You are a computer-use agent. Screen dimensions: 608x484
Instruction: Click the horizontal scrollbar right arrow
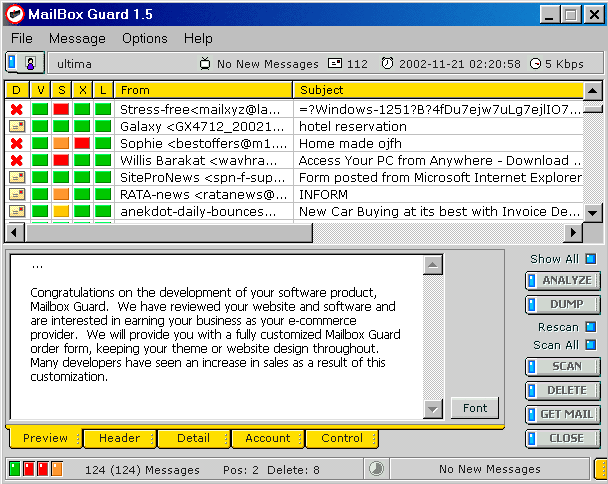573,233
